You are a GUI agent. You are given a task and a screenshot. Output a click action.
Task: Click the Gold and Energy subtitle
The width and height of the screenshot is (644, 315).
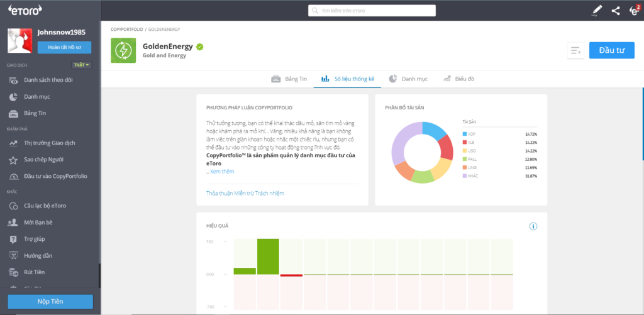[x=164, y=55]
